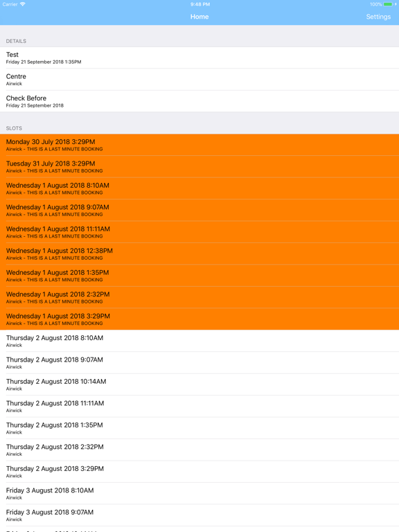Tap the Home title in navigation bar
The height and width of the screenshot is (532, 399).
click(199, 17)
